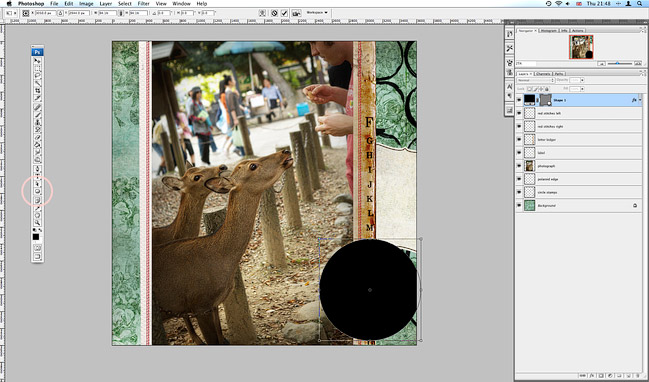Select the Slice tool
Screen dimensions: 649x382
pyautogui.click(x=37, y=98)
